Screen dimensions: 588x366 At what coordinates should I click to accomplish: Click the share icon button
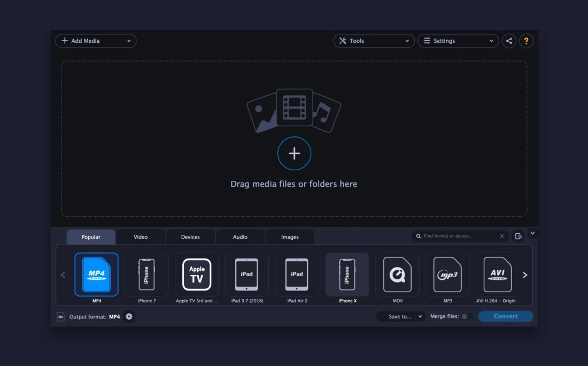pos(509,41)
